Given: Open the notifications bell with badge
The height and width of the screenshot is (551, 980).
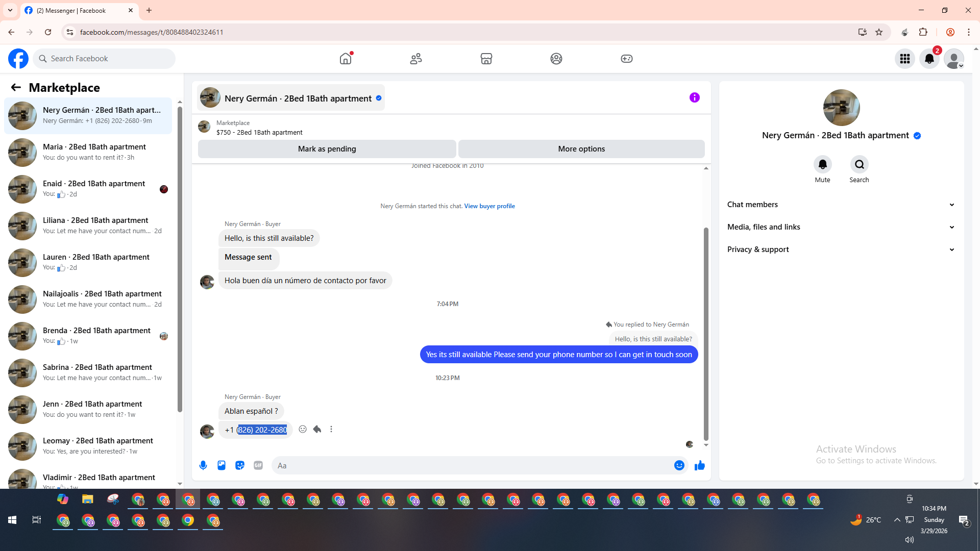Looking at the screenshot, I should pyautogui.click(x=929, y=59).
